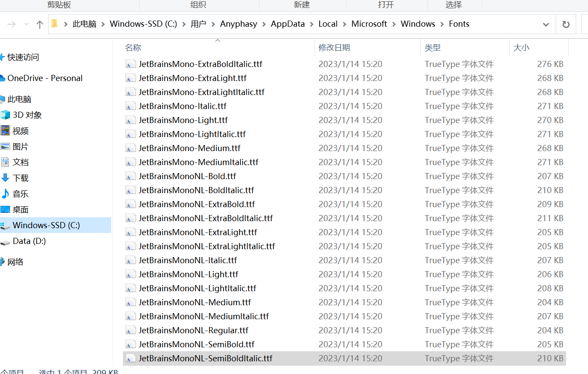Click font icon of JetBrainsMonoNL-ExtraLight.ttf
Viewport: 588px width, 374px height.
coord(130,233)
